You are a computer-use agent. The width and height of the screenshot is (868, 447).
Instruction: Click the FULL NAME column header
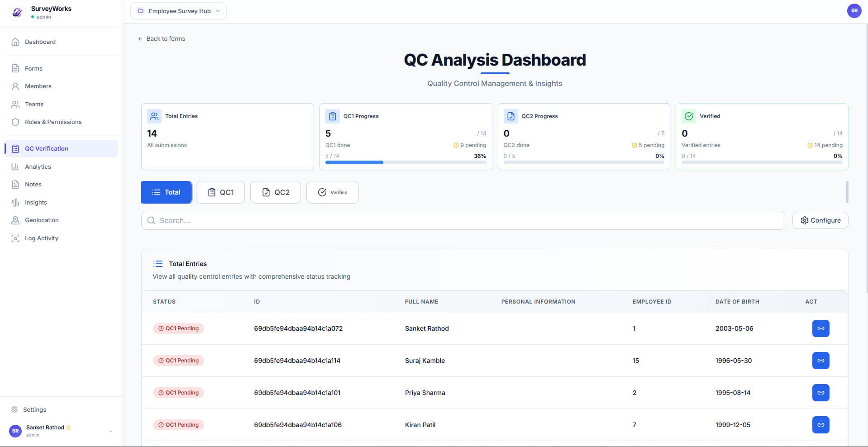tap(421, 302)
